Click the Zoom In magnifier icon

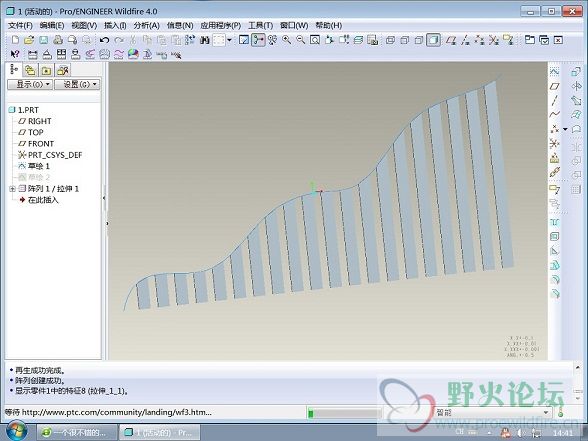click(286, 40)
